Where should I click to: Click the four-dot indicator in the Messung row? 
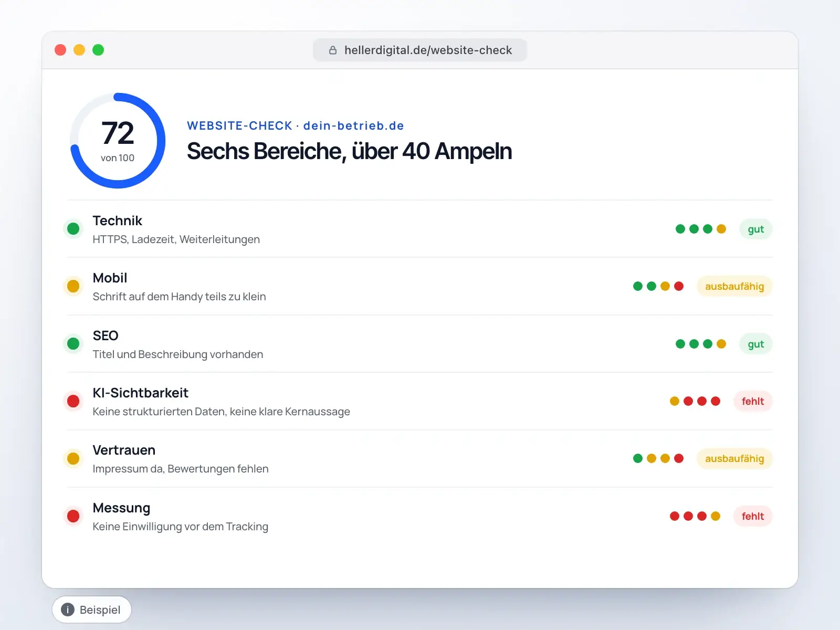tap(695, 516)
